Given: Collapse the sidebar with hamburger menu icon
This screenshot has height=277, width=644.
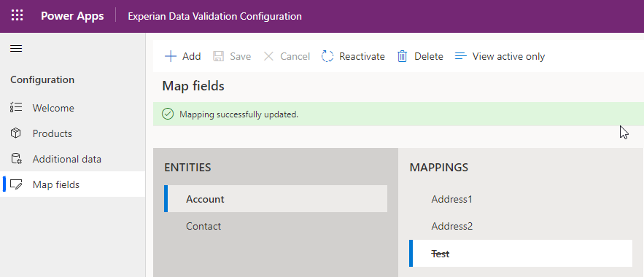Looking at the screenshot, I should [x=16, y=49].
